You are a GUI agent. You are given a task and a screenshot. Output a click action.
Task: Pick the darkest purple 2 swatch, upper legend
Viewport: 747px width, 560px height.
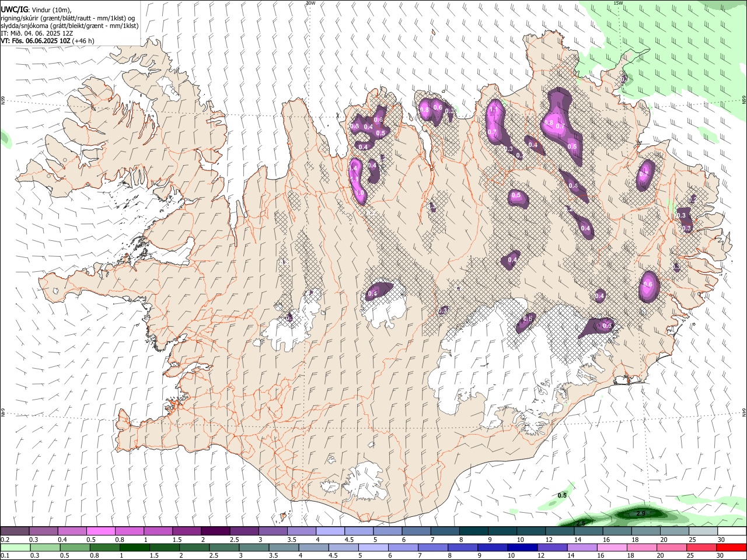pos(215,531)
